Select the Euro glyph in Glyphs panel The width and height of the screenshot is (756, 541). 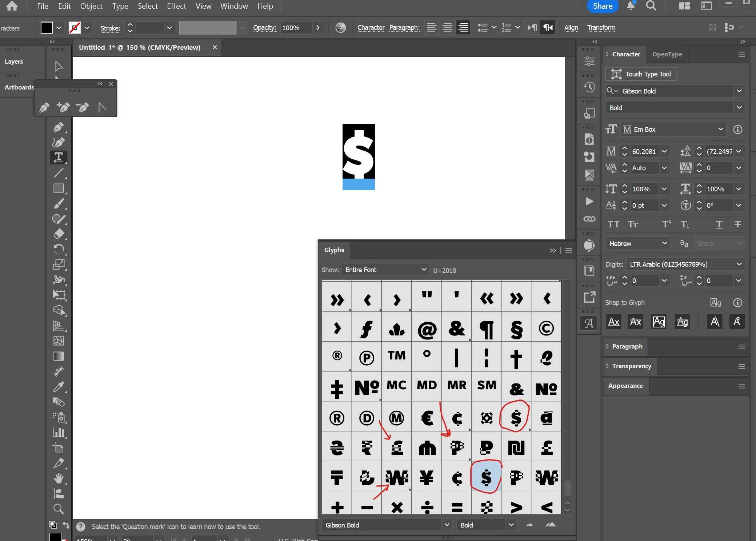[427, 418]
